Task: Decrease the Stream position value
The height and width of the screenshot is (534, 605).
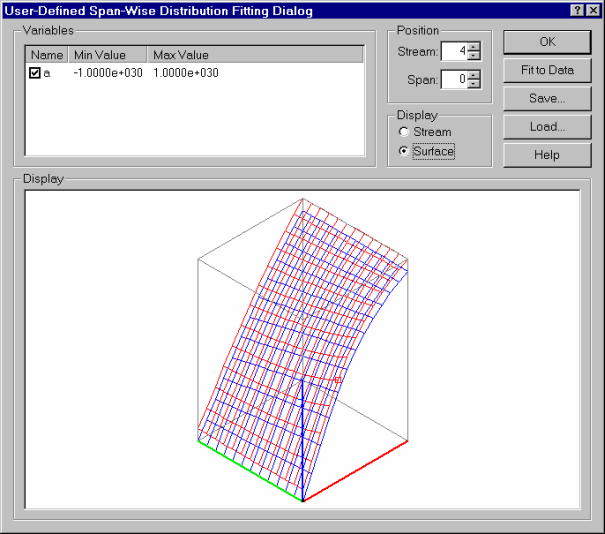Action: [474, 56]
